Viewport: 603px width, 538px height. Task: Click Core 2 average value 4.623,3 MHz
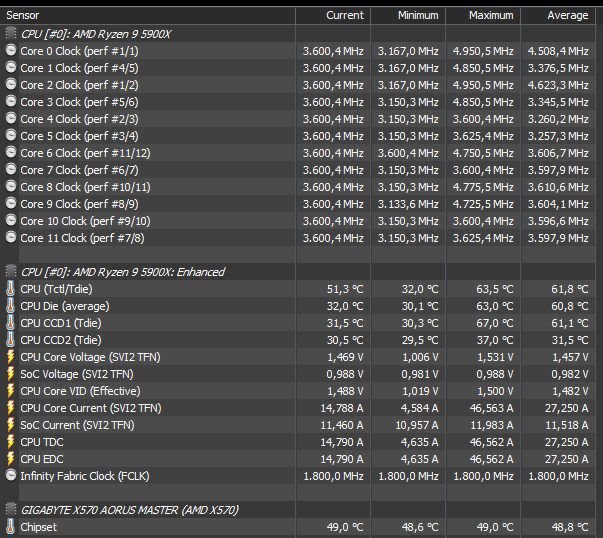pos(558,85)
